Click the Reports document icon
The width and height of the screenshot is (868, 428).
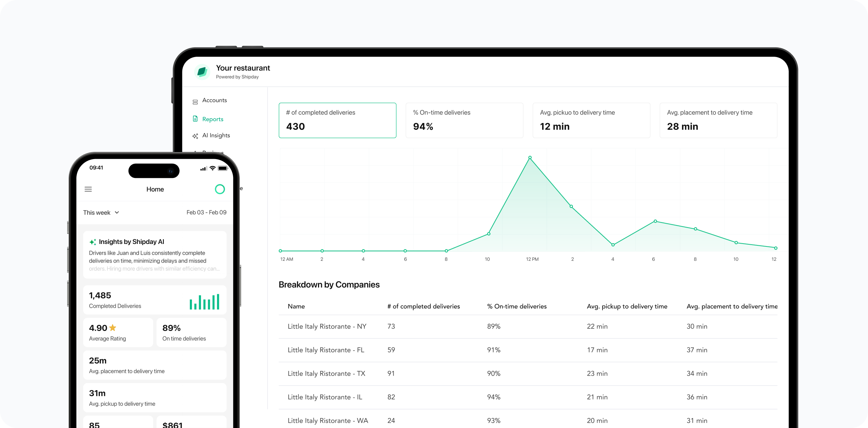coord(195,119)
